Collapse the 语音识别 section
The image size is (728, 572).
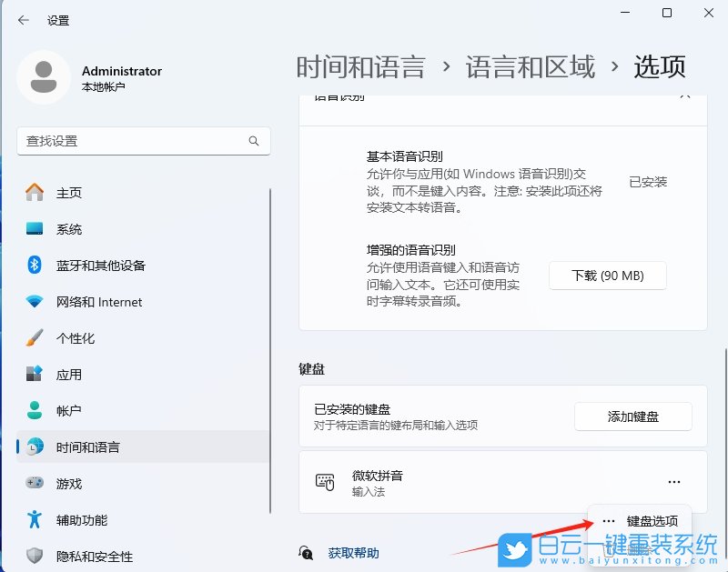687,98
